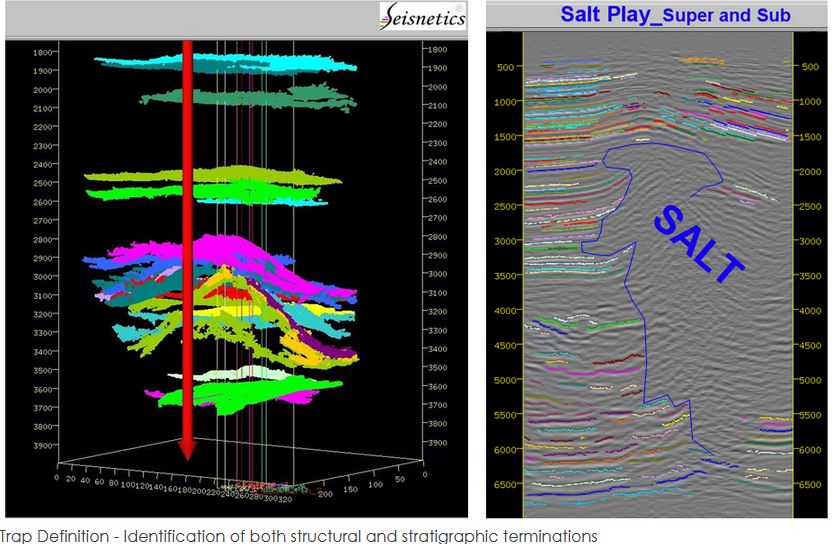The image size is (833, 544).
Task: Click the Salt Play_Super and Sub title
Action: (x=675, y=14)
